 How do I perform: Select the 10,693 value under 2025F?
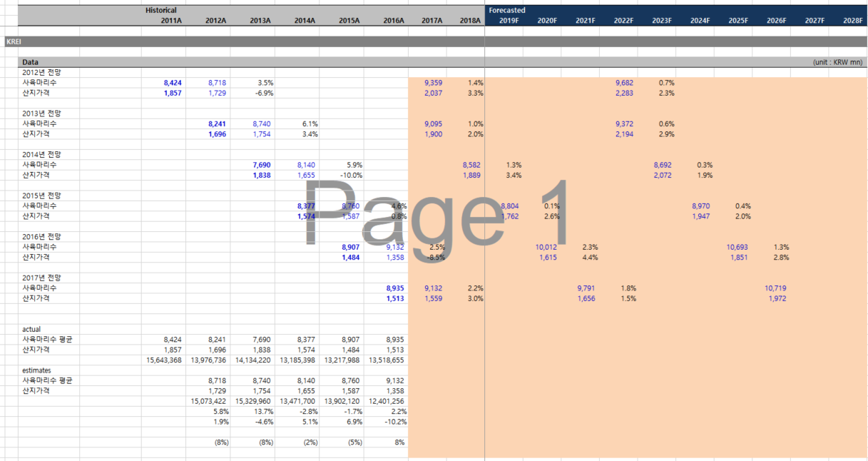pyautogui.click(x=737, y=247)
